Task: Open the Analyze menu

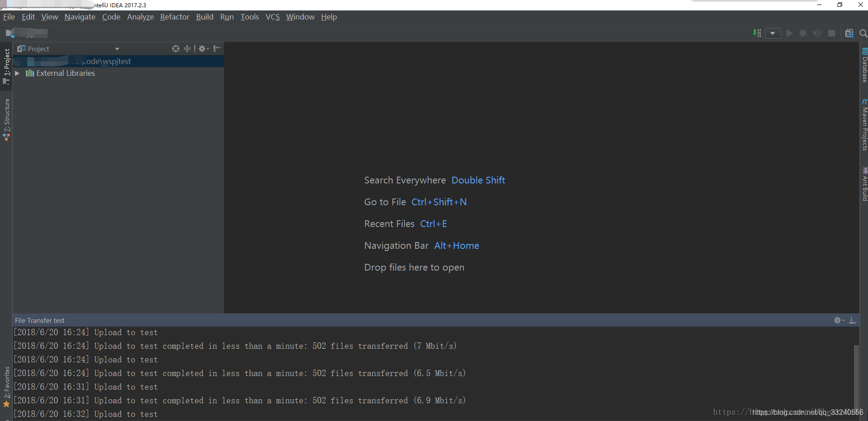Action: click(140, 17)
